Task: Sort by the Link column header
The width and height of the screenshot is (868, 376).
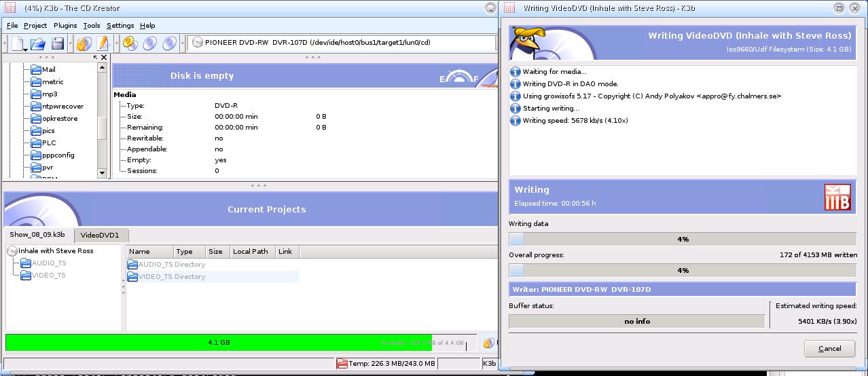Action: tap(287, 252)
